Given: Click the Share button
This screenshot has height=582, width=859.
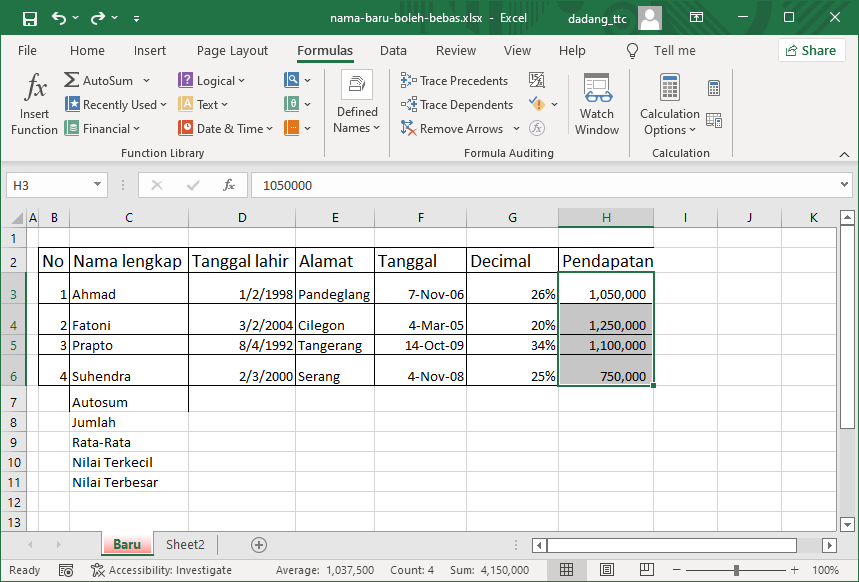Looking at the screenshot, I should coord(811,51).
